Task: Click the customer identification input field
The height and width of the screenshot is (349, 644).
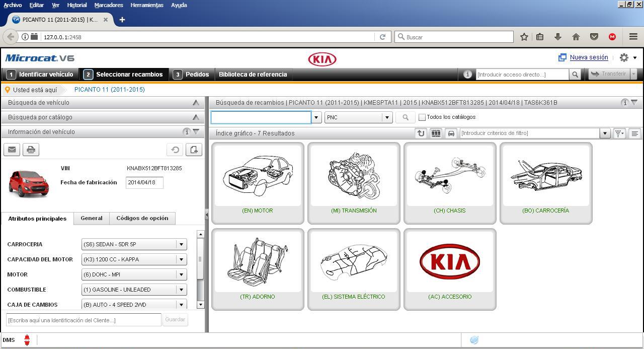Action: (84, 320)
